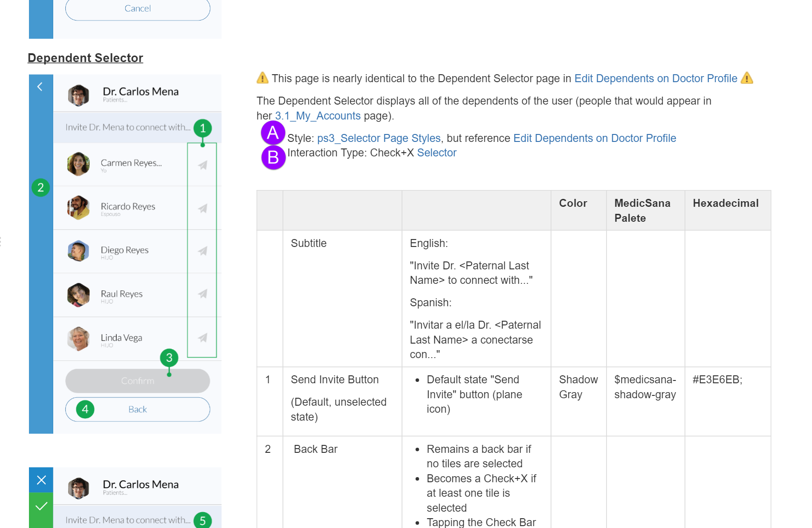Image resolution: width=812 pixels, height=528 pixels.
Task: Click send invite plane icon for Linda Vega
Action: pos(203,338)
